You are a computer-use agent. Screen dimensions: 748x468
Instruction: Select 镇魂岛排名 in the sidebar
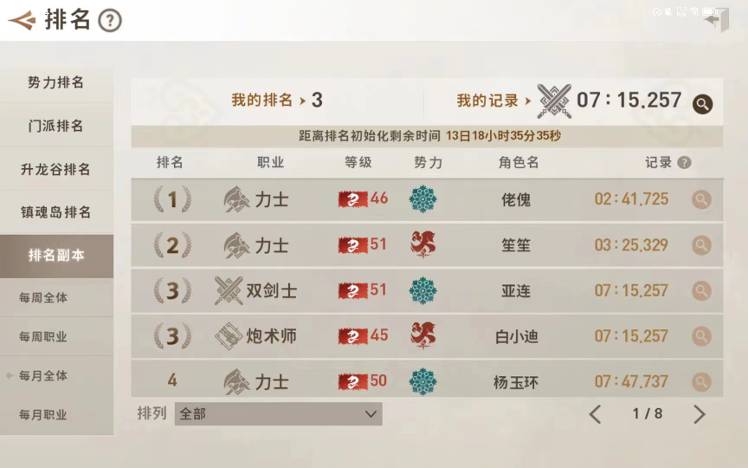pos(56,212)
